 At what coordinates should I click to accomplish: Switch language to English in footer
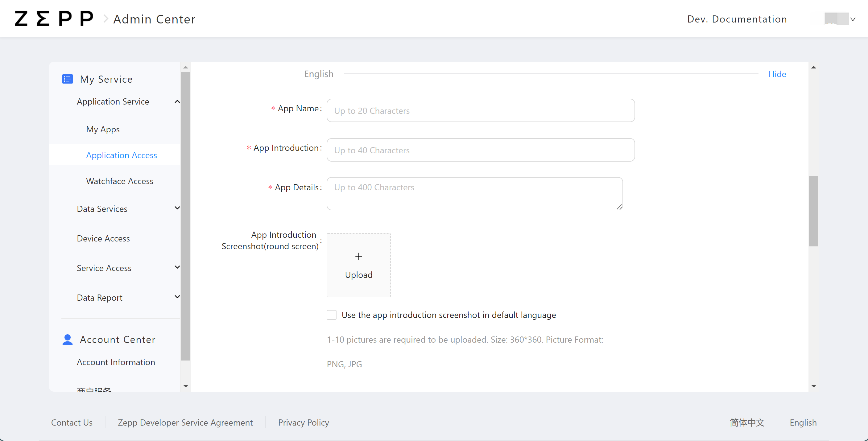coord(803,422)
